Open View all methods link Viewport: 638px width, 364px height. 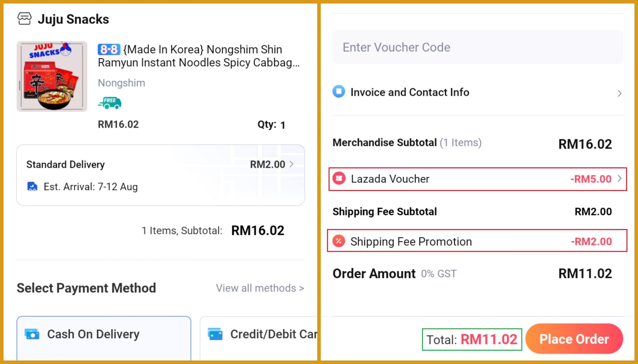(260, 288)
